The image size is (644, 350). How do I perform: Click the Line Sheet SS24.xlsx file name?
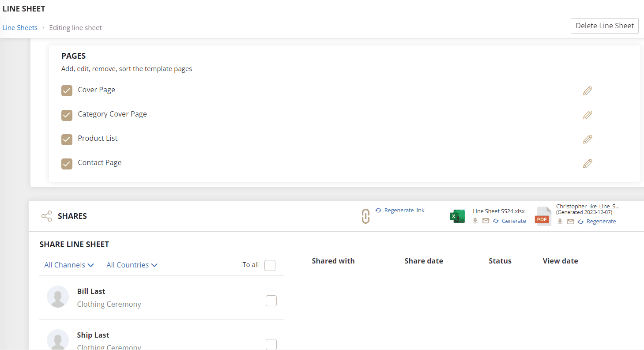[499, 211]
